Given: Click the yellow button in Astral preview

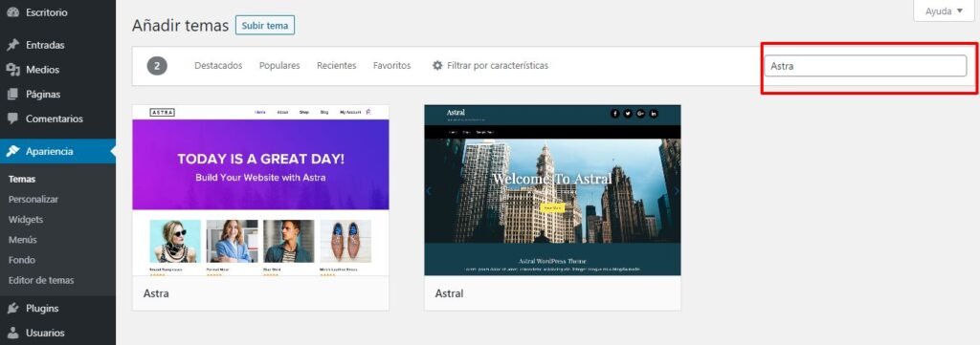Looking at the screenshot, I should [x=552, y=207].
